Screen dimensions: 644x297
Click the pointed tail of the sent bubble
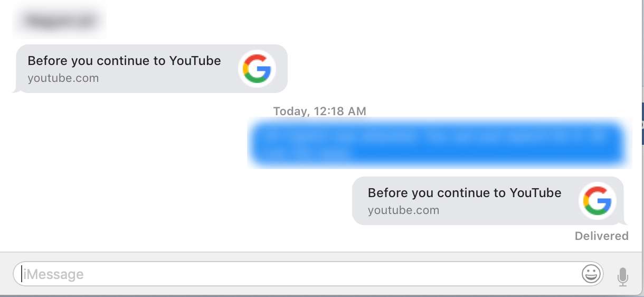(x=624, y=221)
